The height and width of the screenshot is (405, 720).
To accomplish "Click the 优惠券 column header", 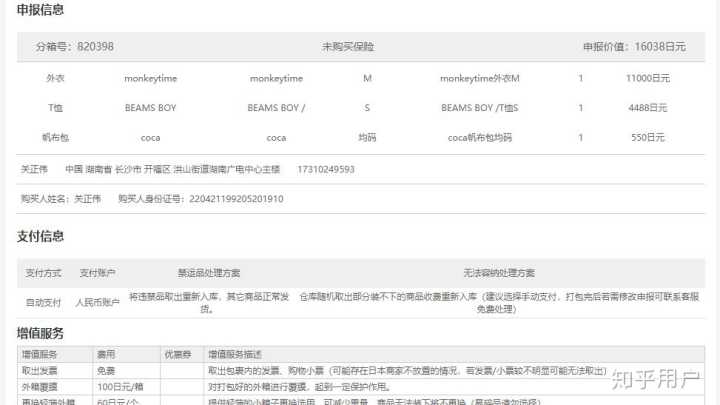I will coord(178,354).
